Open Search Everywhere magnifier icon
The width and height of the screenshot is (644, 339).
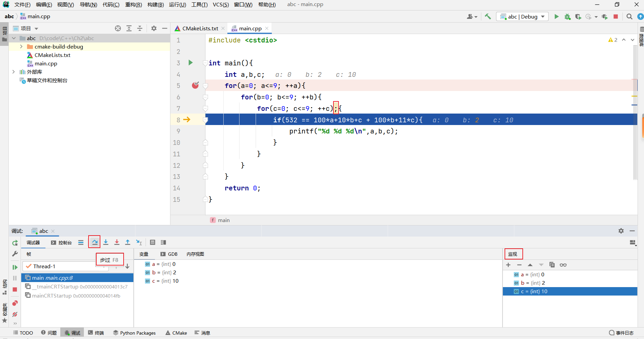pos(629,17)
